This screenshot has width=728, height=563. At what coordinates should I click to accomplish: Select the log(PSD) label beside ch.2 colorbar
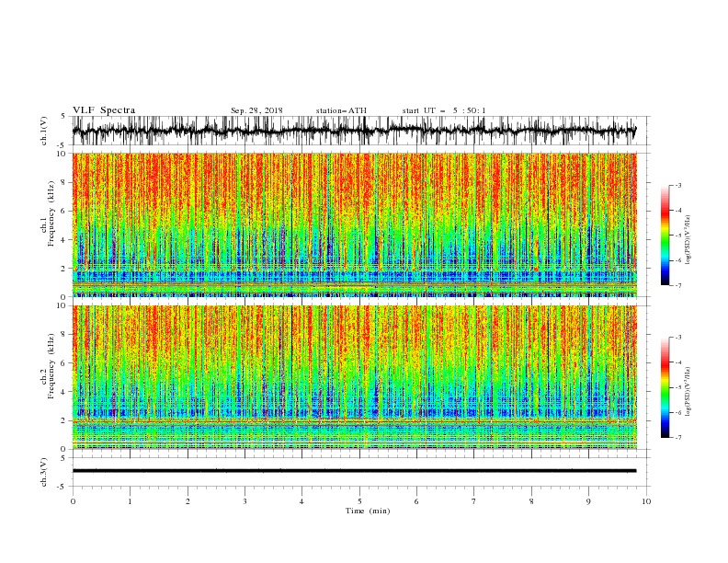click(x=688, y=392)
